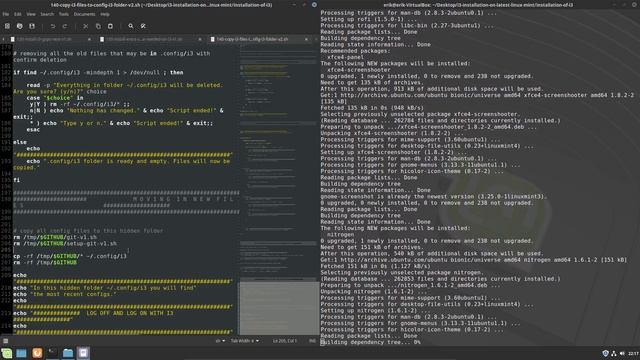The height and width of the screenshot is (360, 640).
Task: Click the text editor window title bar
Action: [161, 5]
